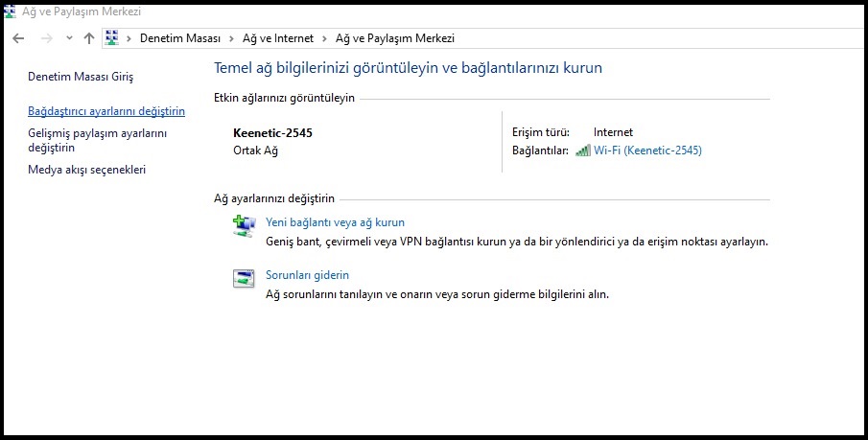868x440 pixels.
Task: Click the network icon in the address bar
Action: tap(111, 38)
